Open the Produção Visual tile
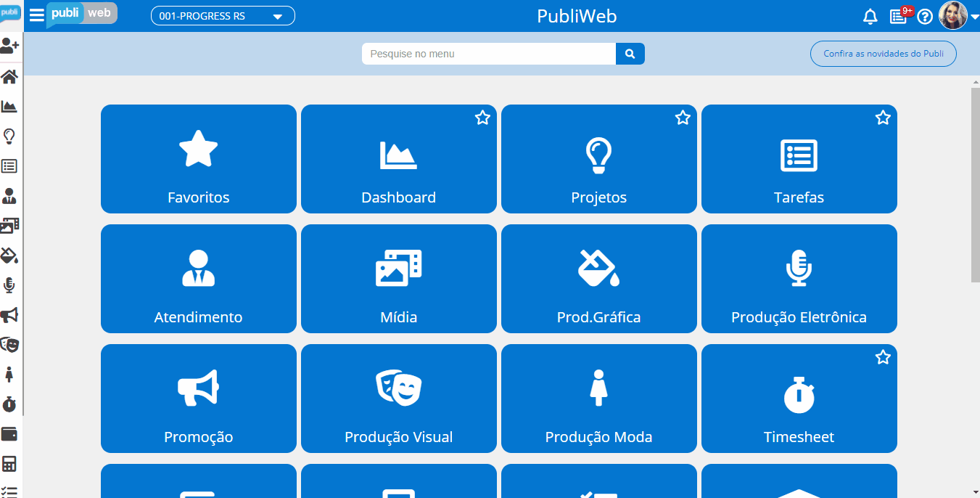 coord(399,399)
